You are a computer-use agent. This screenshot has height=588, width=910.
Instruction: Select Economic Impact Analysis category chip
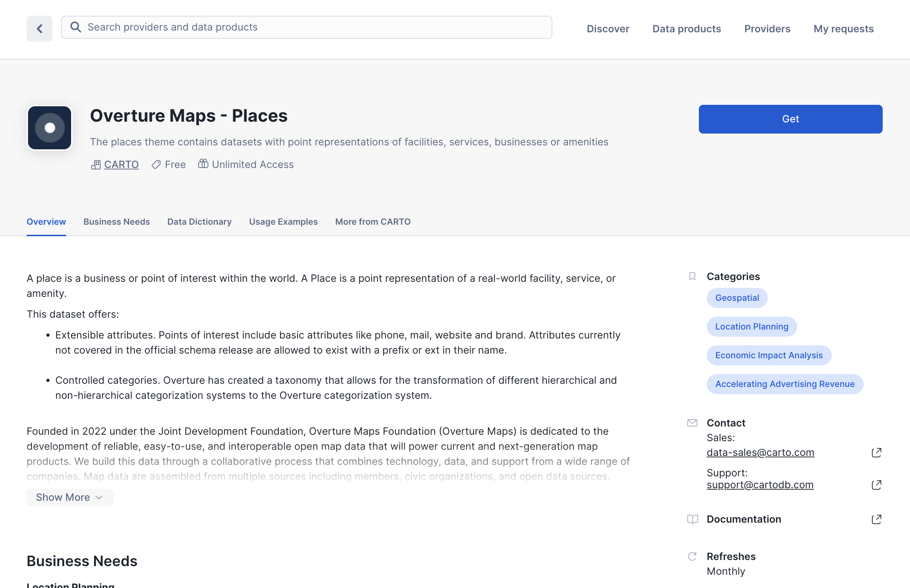point(769,355)
